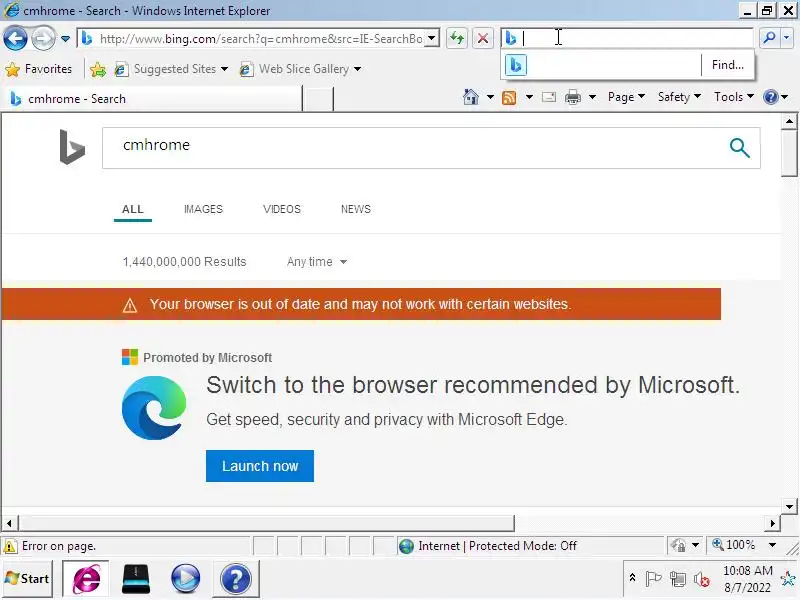Click the horizontal scrollbar left arrow
Viewport: 800px width, 600px height.
point(9,523)
